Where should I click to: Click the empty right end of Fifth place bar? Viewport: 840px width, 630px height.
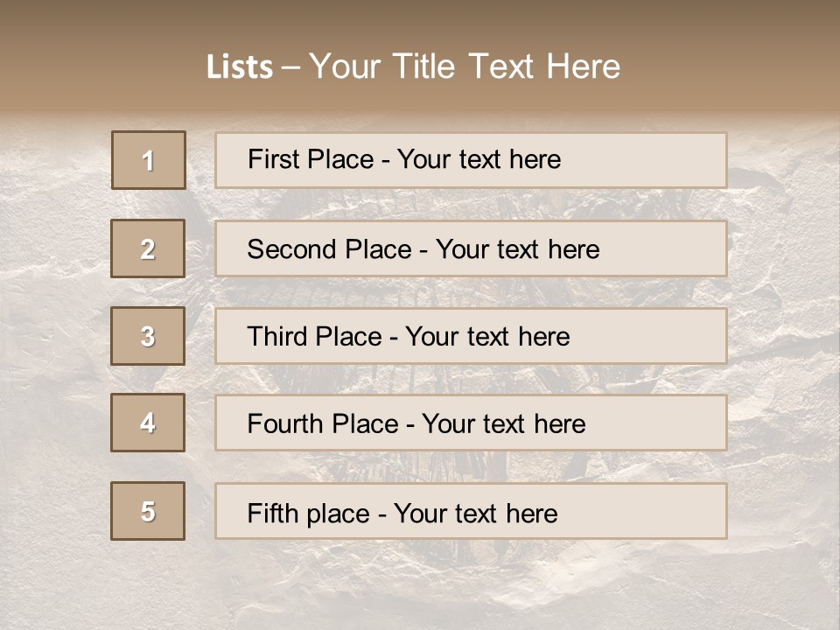coord(665,511)
